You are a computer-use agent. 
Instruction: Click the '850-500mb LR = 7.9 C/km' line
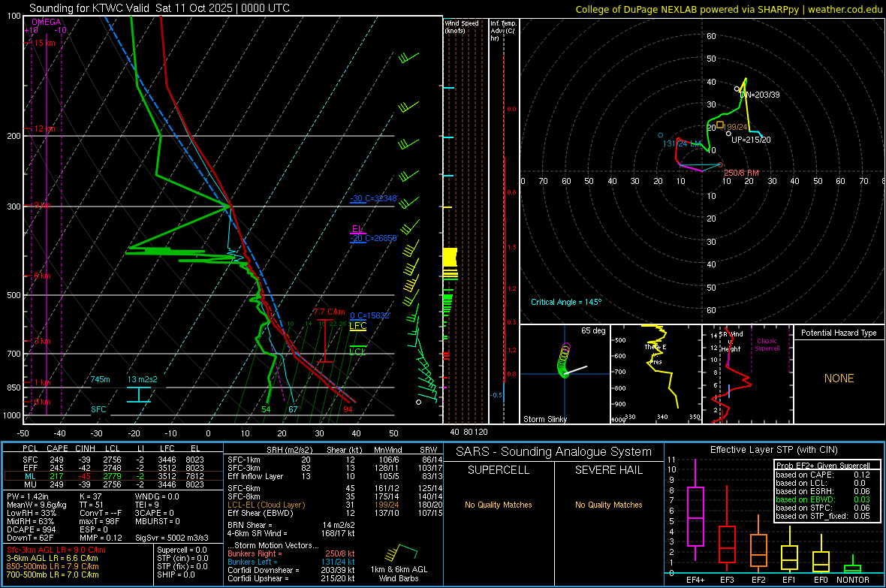[x=53, y=566]
